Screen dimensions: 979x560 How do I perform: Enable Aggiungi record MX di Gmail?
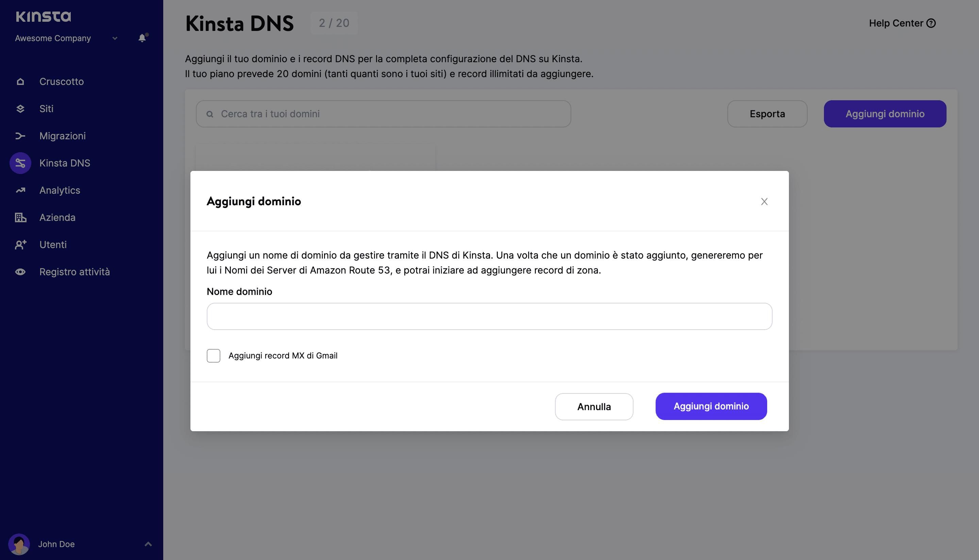(x=214, y=355)
